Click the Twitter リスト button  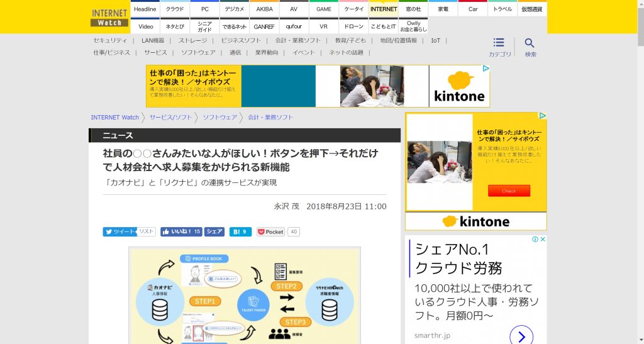pyautogui.click(x=146, y=231)
